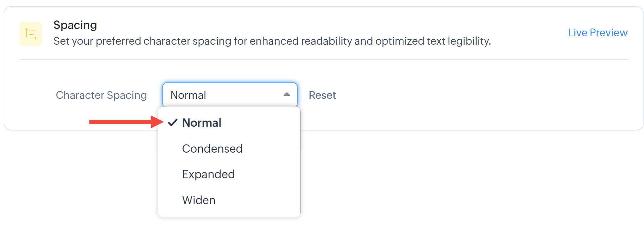Collapse the Character Spacing dropdown field
The image size is (644, 239).
coord(229,95)
